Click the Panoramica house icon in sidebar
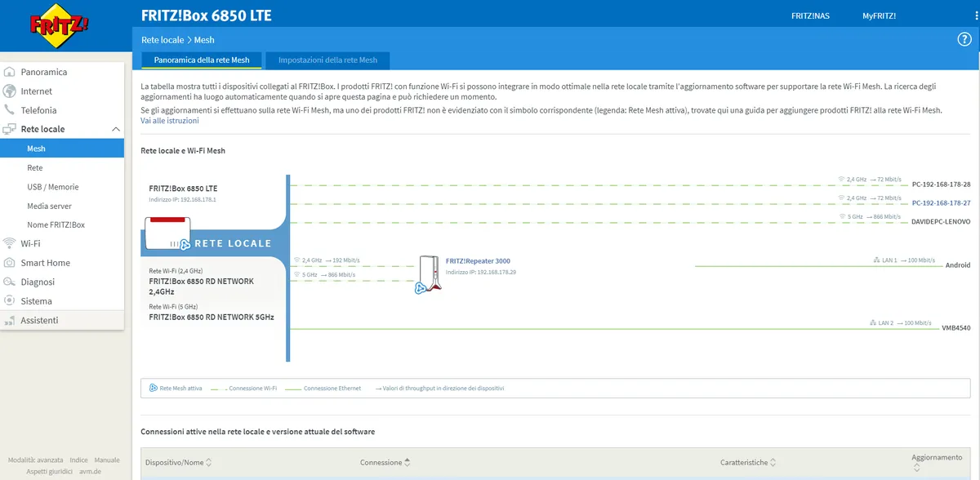 click(10, 72)
